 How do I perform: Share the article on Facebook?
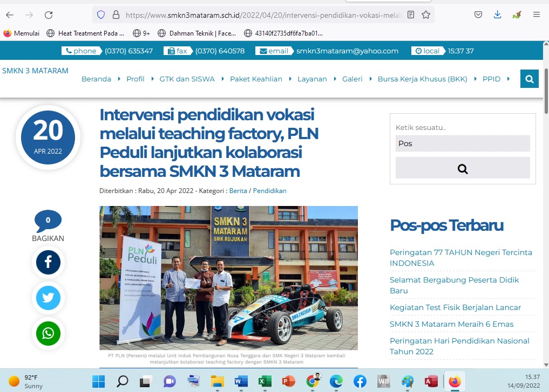48,263
